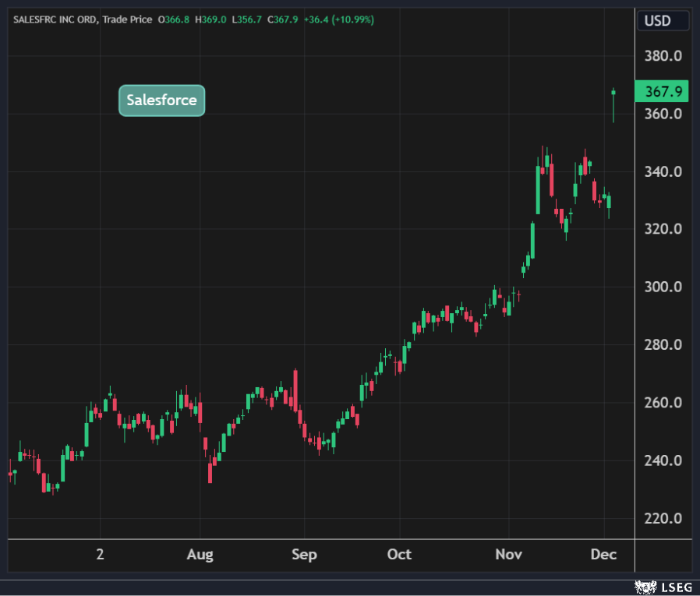Screen dimensions: 700x596
Task: Select the Sep marker on the time axis
Action: (x=304, y=555)
